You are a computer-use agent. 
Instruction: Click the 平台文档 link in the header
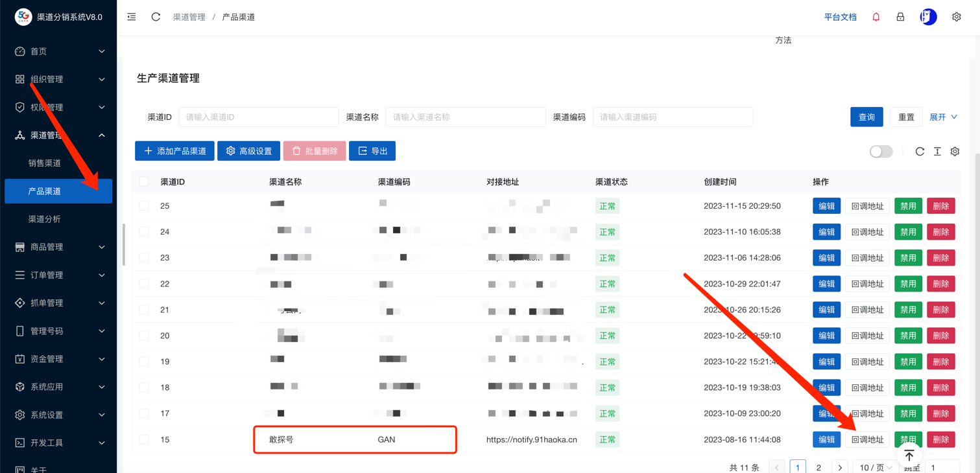coord(840,17)
